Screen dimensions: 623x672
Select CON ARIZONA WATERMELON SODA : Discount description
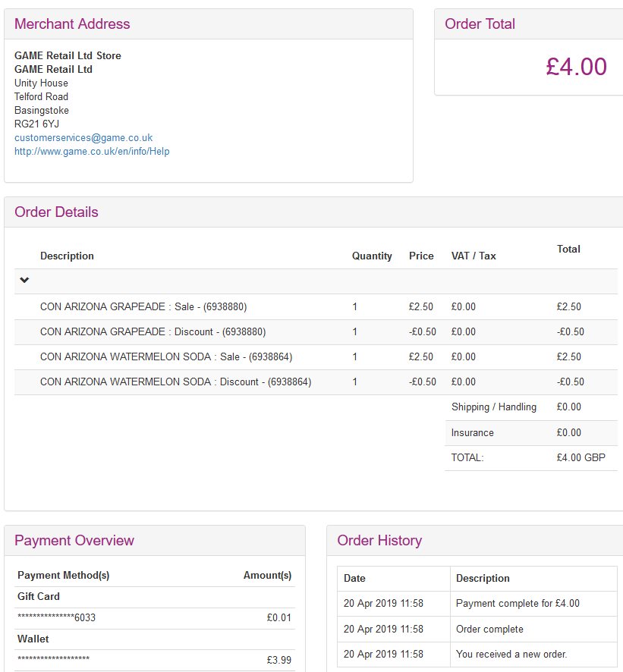(x=176, y=382)
